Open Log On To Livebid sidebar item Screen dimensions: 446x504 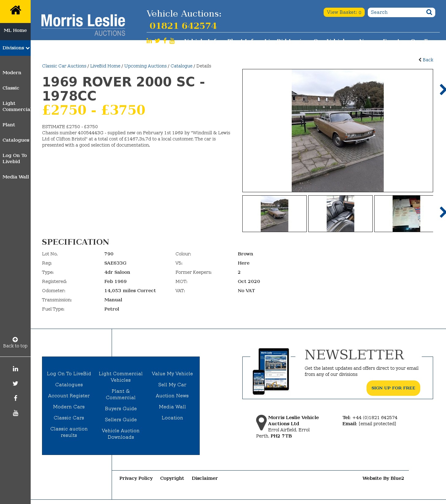[15, 158]
